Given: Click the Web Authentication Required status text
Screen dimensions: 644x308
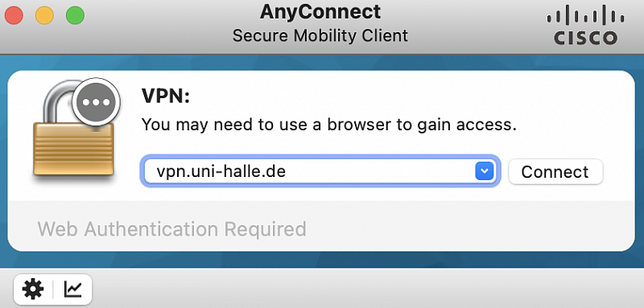Looking at the screenshot, I should [172, 229].
